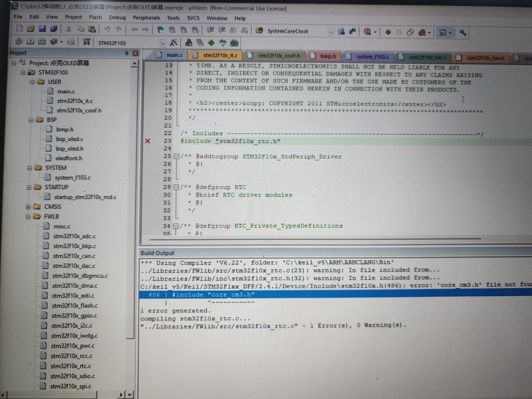Open Options for Target magic wand icon
The width and height of the screenshot is (532, 399).
[174, 43]
